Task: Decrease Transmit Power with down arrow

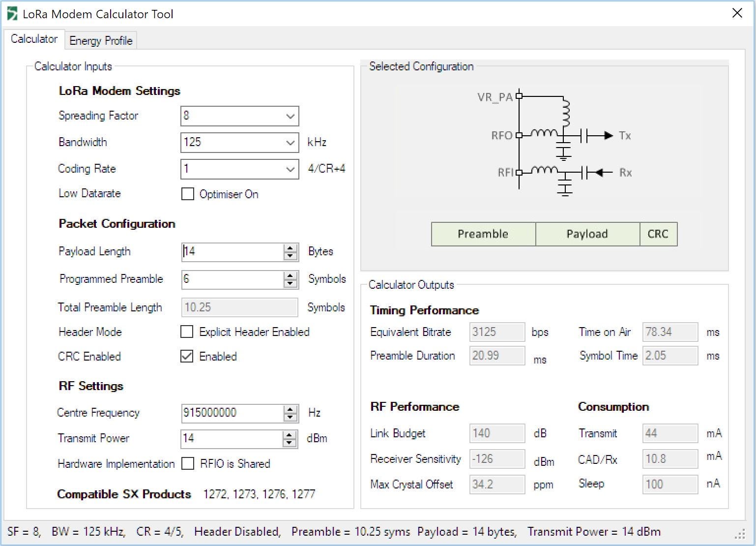Action: [x=290, y=443]
